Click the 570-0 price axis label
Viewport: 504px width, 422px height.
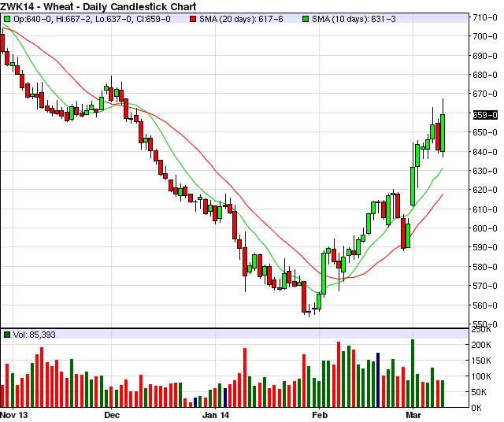485,286
